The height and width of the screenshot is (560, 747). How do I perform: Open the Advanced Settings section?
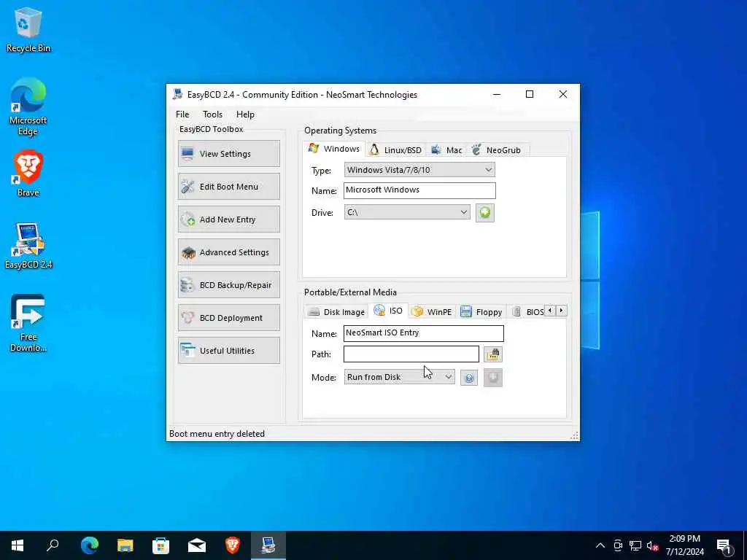tap(228, 252)
